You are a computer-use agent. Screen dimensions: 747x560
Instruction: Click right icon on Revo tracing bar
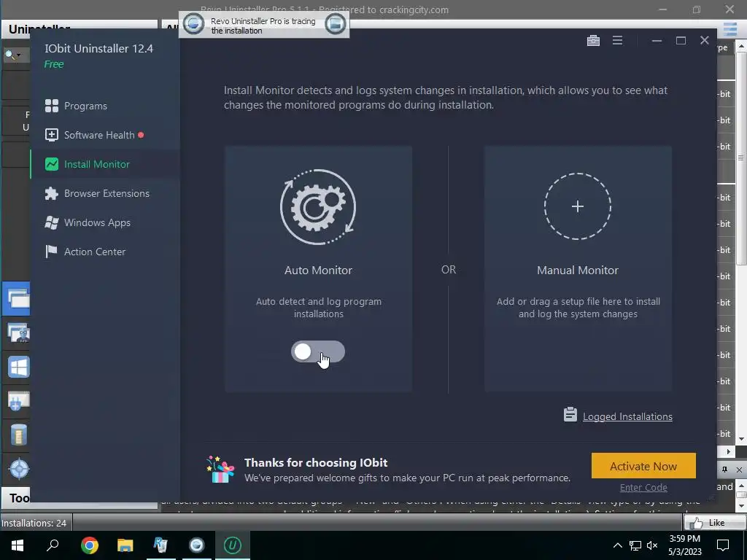[335, 24]
